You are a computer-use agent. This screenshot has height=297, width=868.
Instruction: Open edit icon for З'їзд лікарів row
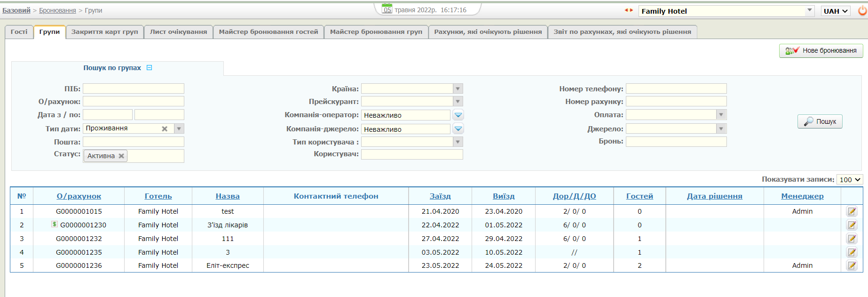click(852, 225)
